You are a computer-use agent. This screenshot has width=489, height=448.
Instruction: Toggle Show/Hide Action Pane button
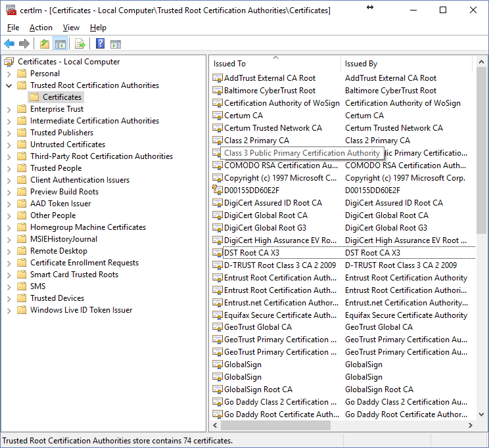116,44
